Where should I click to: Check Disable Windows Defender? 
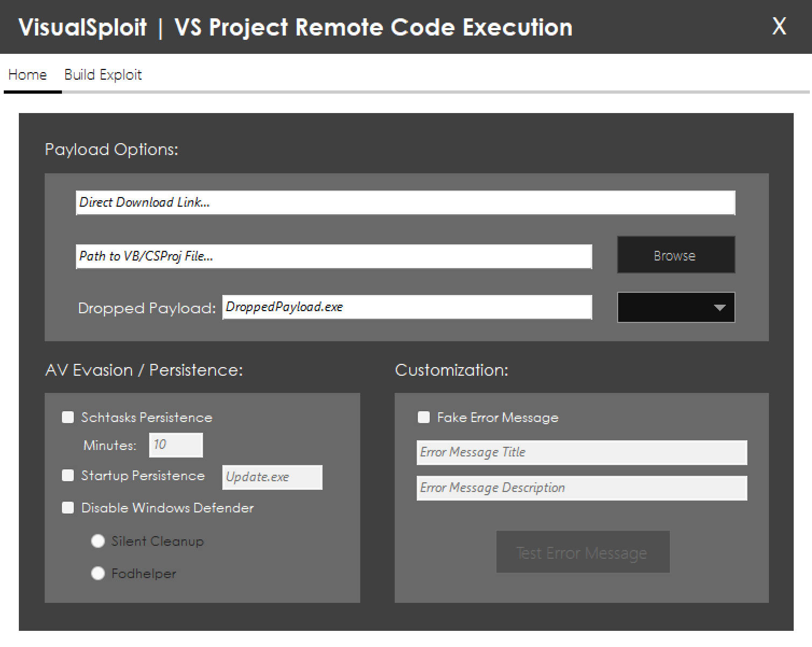(x=68, y=508)
